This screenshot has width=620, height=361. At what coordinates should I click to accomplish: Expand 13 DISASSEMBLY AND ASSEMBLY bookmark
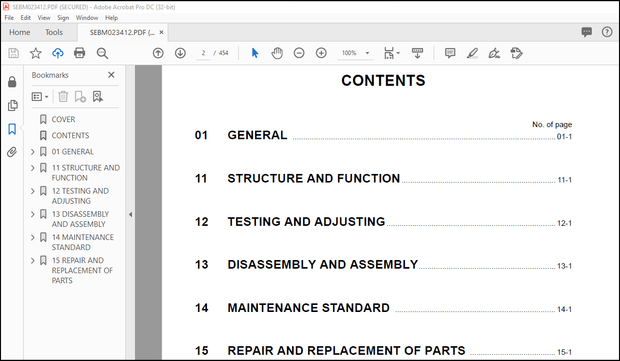(x=33, y=214)
